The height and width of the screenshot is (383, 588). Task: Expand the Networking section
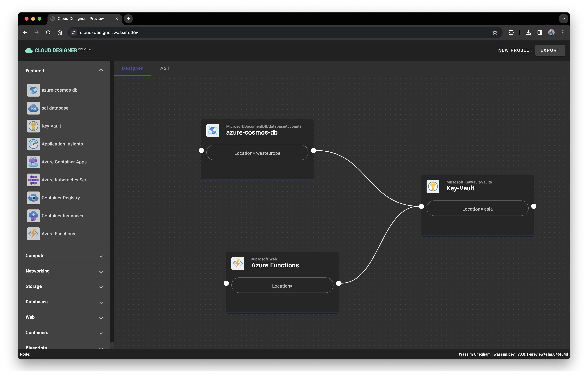pos(101,272)
